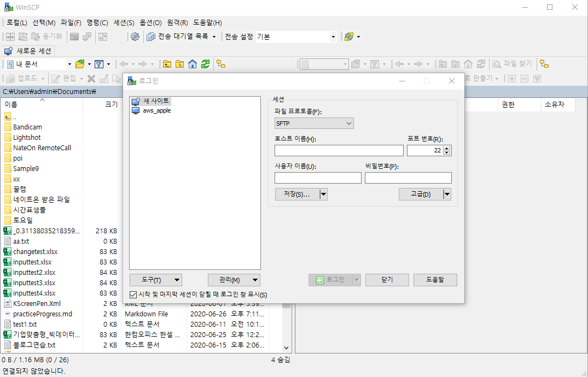The image size is (588, 377).
Task: Open Save (저장) button dropdown arrow
Action: coord(323,194)
